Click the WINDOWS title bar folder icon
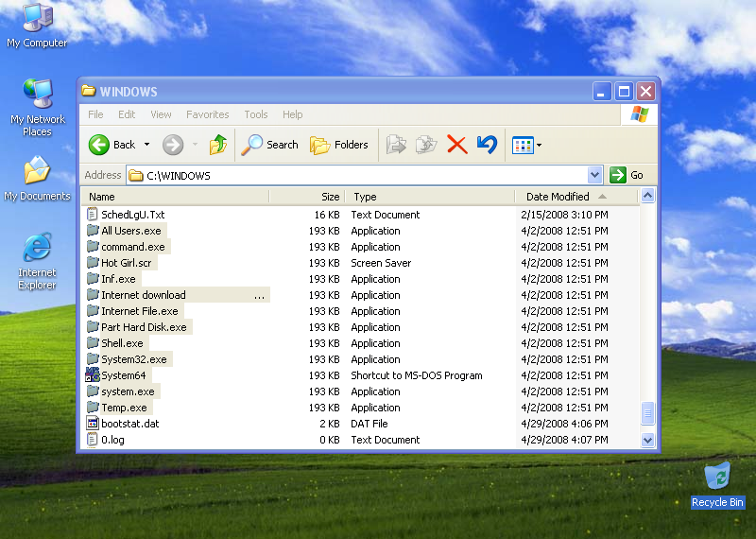This screenshot has height=539, width=756. click(x=88, y=91)
